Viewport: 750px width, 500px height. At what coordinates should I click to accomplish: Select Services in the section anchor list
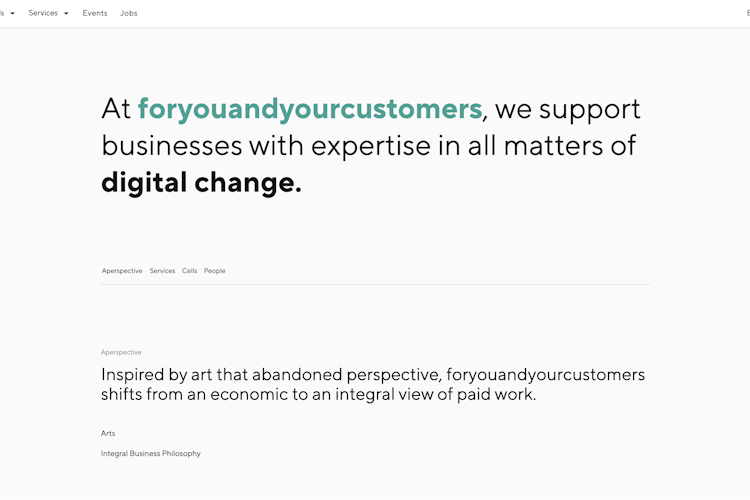point(162,271)
